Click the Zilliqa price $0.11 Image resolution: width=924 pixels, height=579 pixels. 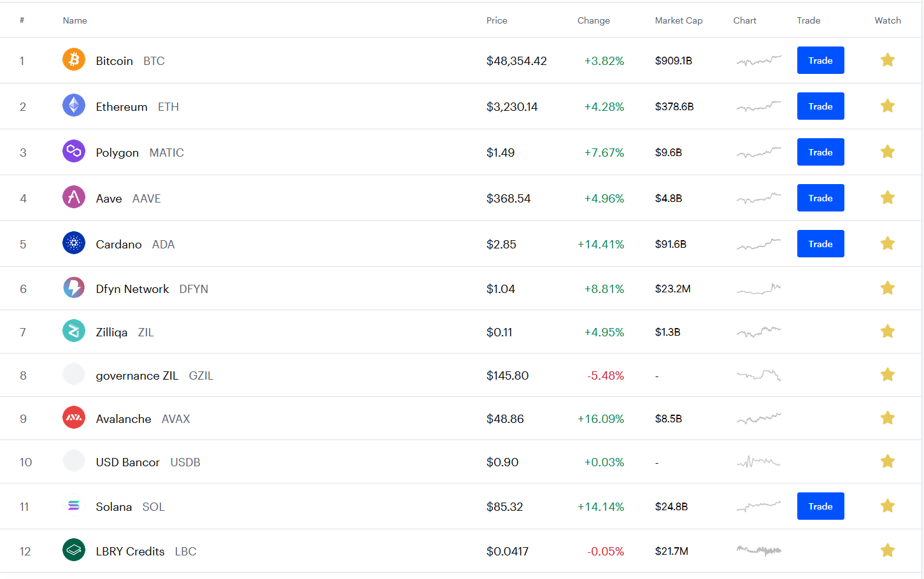click(x=499, y=332)
